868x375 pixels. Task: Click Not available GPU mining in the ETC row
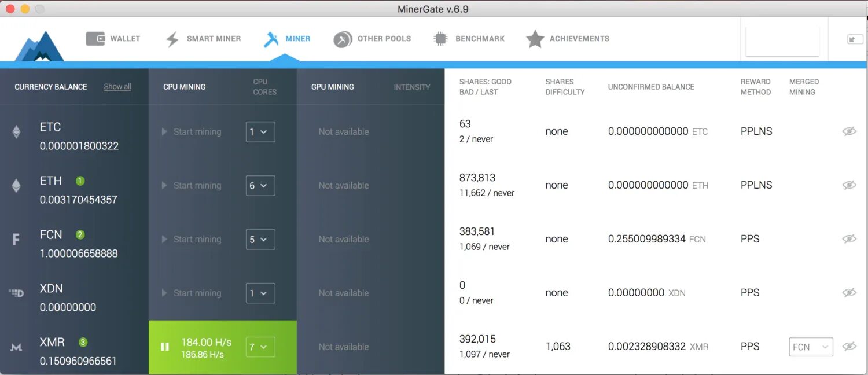coord(344,132)
